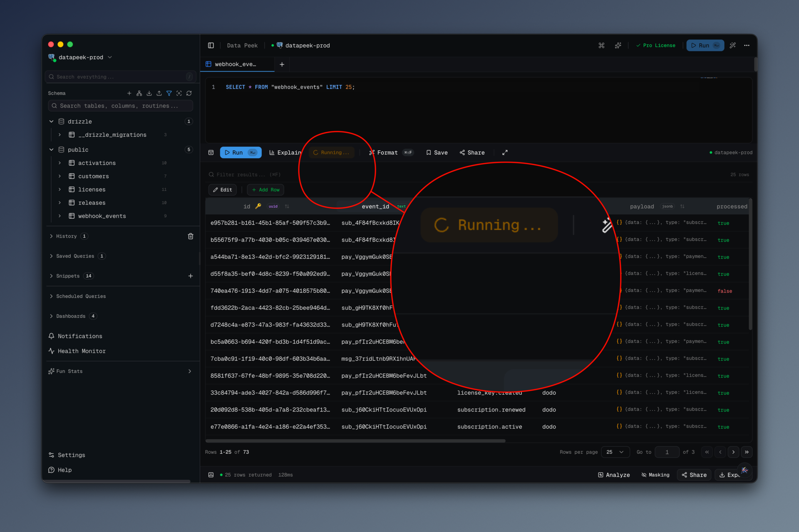799x532 pixels.
Task: Toggle the sidebar panel icon
Action: coord(211,45)
